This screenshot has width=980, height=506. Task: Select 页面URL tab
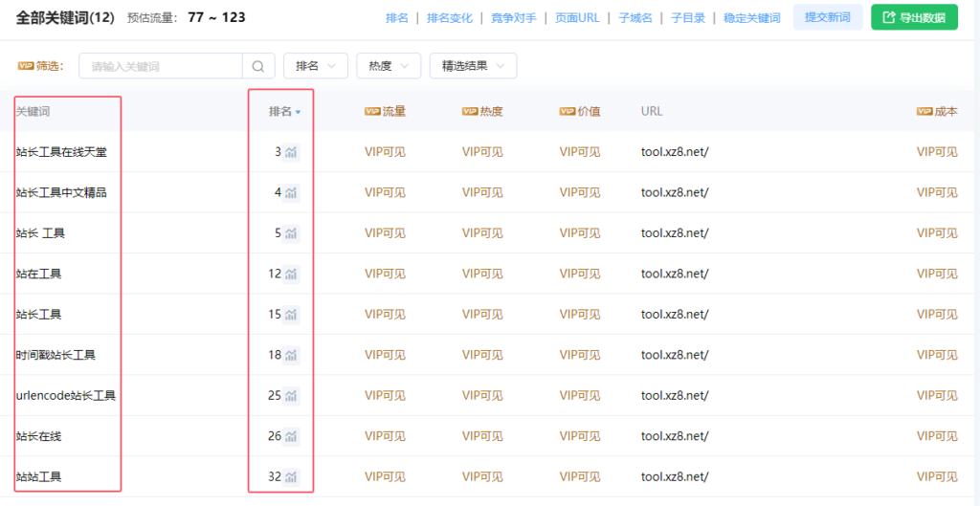pos(577,18)
